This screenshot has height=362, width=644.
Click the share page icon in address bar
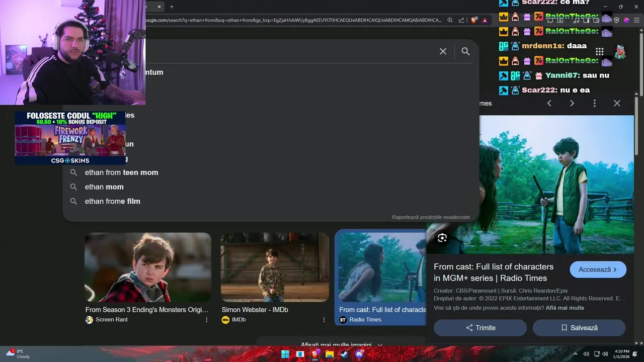(461, 20)
